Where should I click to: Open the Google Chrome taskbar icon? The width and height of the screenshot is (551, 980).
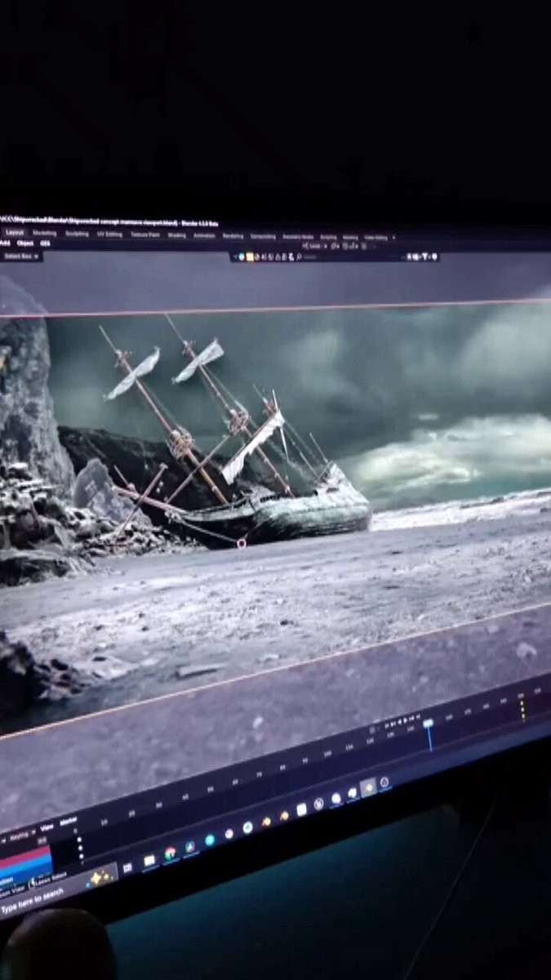[171, 853]
